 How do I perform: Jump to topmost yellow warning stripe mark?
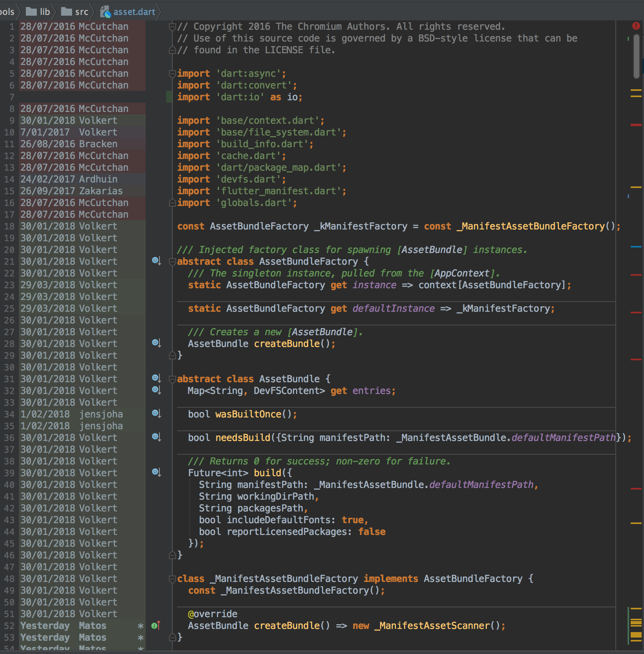coord(636,90)
